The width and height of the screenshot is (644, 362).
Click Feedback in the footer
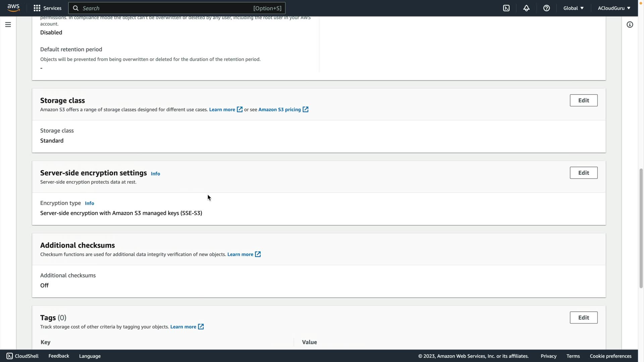point(59,356)
